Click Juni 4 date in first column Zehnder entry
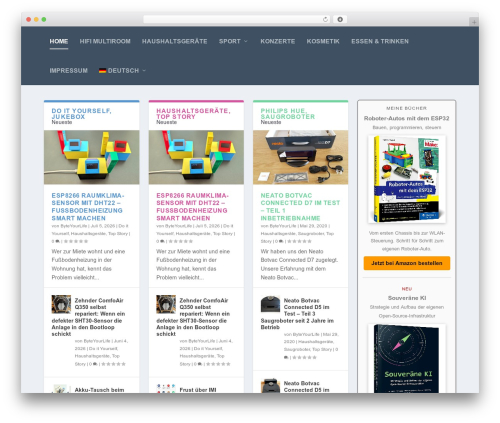This screenshot has height=423, width=500. click(102, 344)
